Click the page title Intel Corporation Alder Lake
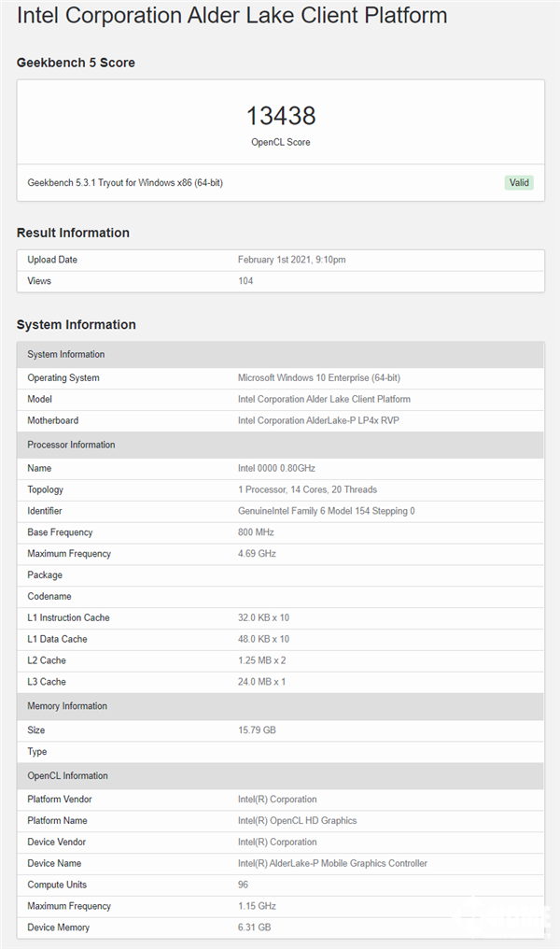560x949 pixels. [232, 16]
